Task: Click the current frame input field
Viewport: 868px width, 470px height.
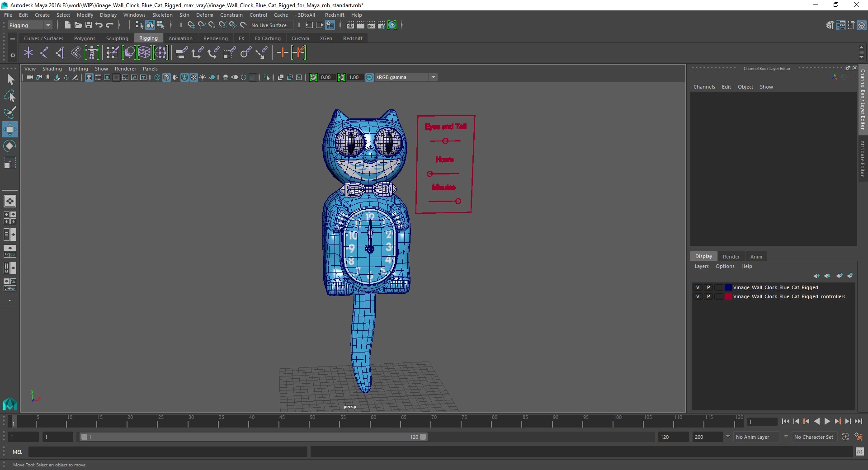Action: click(x=762, y=422)
